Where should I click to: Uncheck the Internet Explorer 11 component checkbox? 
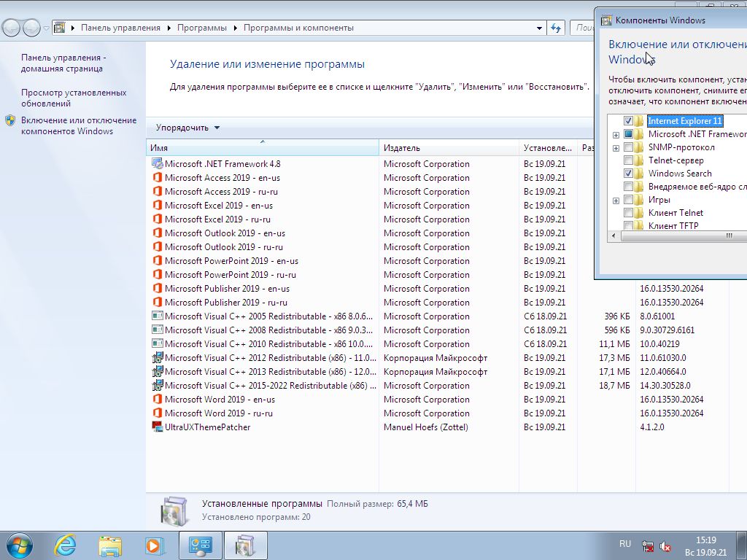tap(628, 121)
